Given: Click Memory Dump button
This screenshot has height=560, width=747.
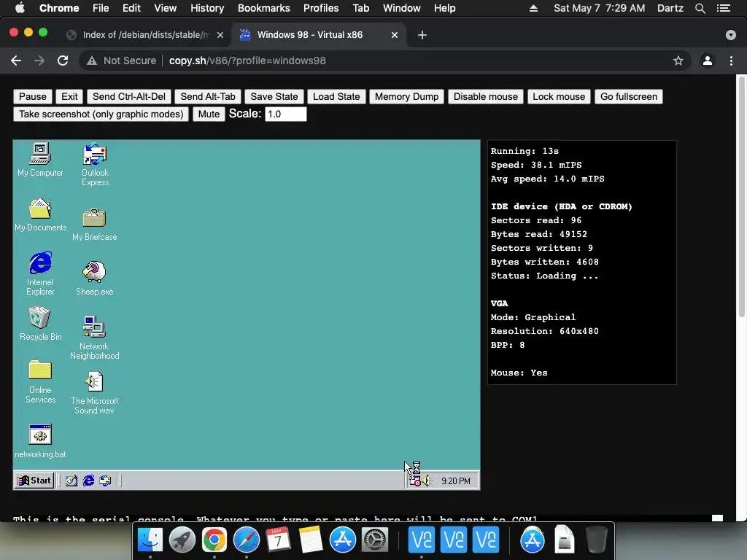Looking at the screenshot, I should [x=406, y=97].
